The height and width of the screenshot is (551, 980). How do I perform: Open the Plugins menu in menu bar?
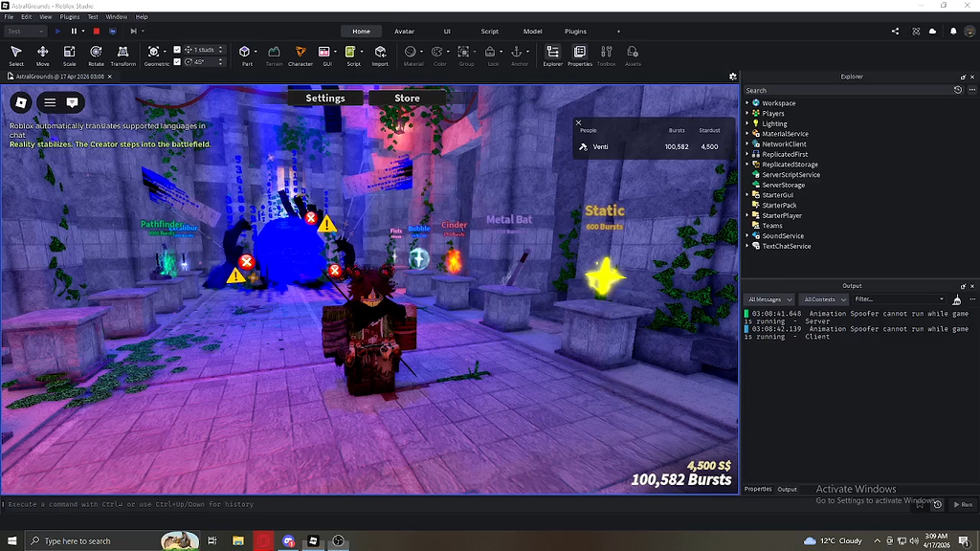pyautogui.click(x=69, y=17)
